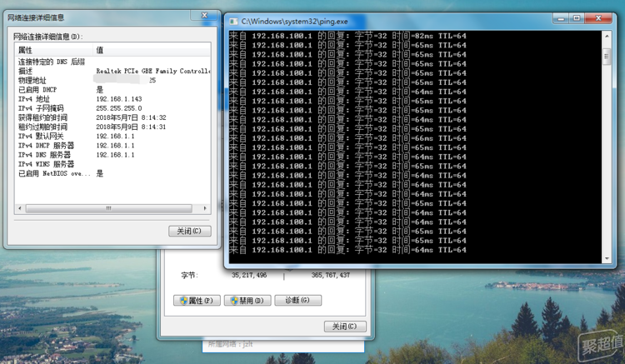Click the details list right scroll arrow
This screenshot has height=364, width=625.
tap(205, 208)
